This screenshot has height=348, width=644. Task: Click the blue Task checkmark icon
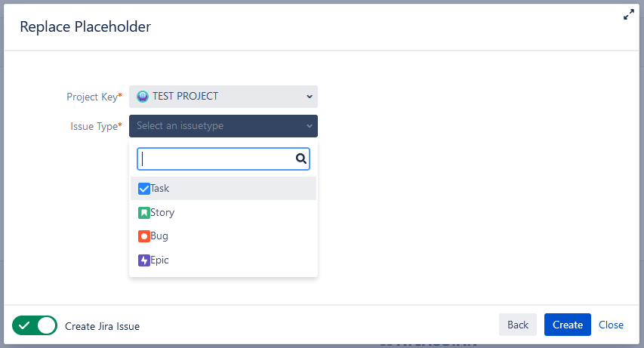pyautogui.click(x=144, y=189)
